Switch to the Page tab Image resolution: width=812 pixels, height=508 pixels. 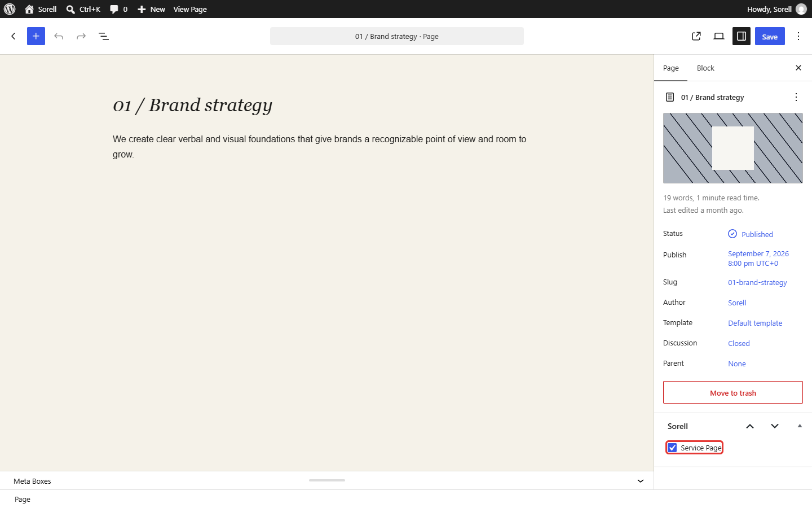click(671, 68)
